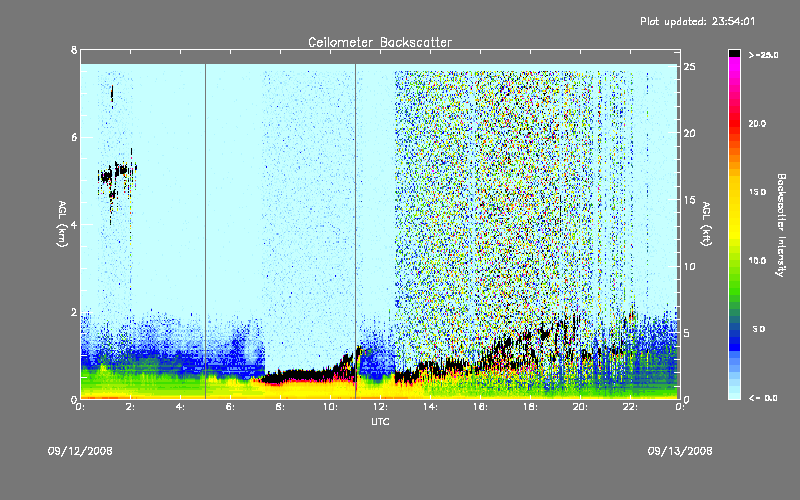Viewport: 800px width, 500px height.
Task: Click the 'Ceilometer Backscatter' plot title
Action: click(380, 42)
